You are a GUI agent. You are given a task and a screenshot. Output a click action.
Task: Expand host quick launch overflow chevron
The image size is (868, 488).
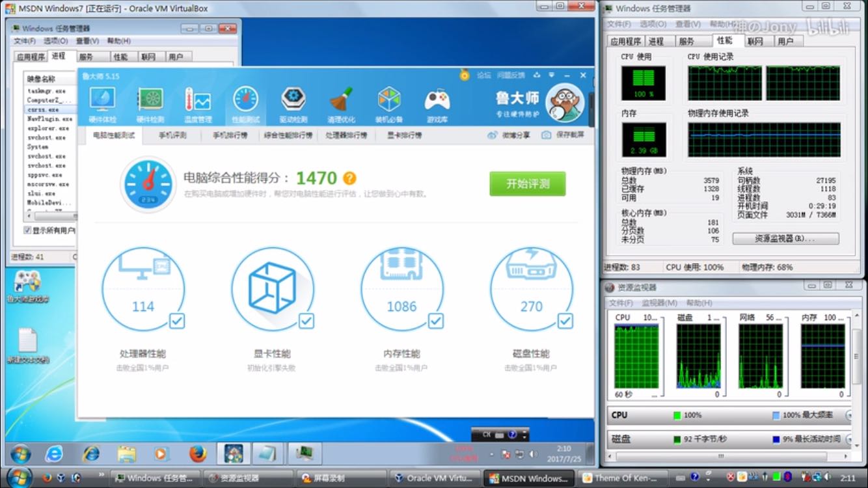click(x=101, y=476)
